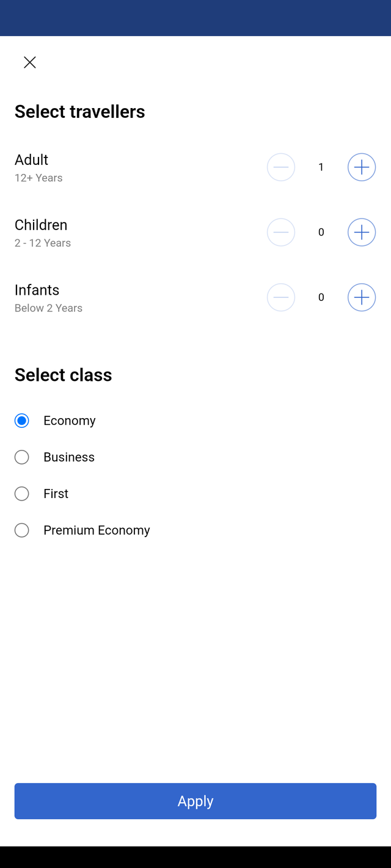Add an infant using the plus icon

click(x=362, y=297)
